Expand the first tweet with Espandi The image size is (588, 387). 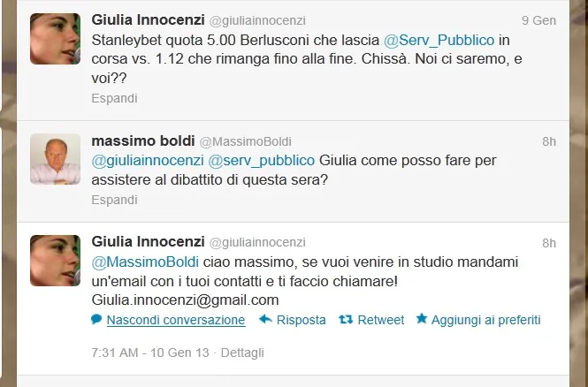(x=114, y=99)
